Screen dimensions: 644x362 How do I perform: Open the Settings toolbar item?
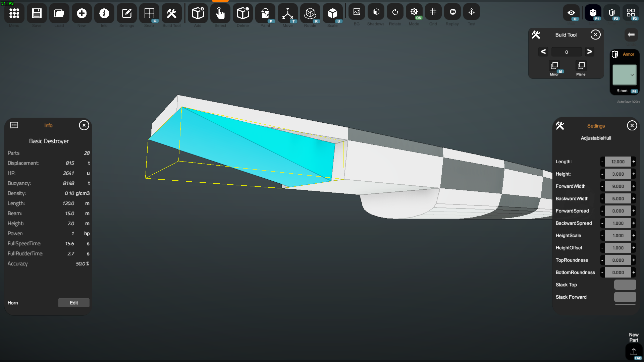(126, 13)
